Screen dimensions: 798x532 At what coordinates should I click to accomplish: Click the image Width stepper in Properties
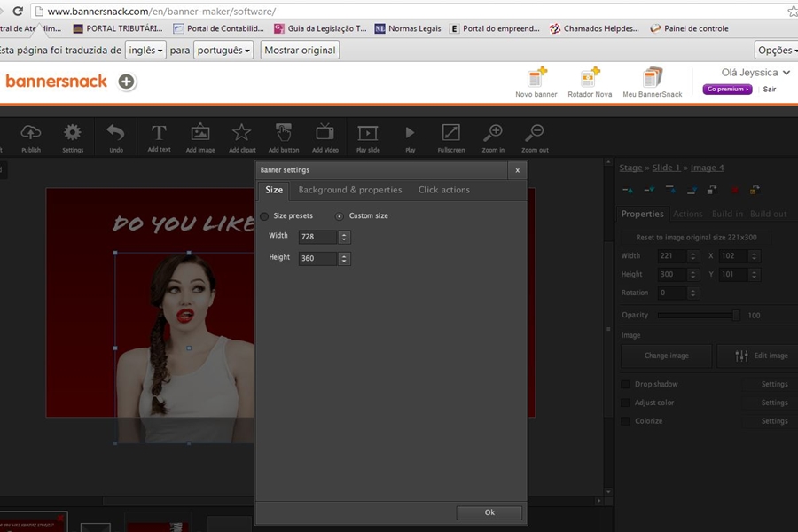[692, 256]
